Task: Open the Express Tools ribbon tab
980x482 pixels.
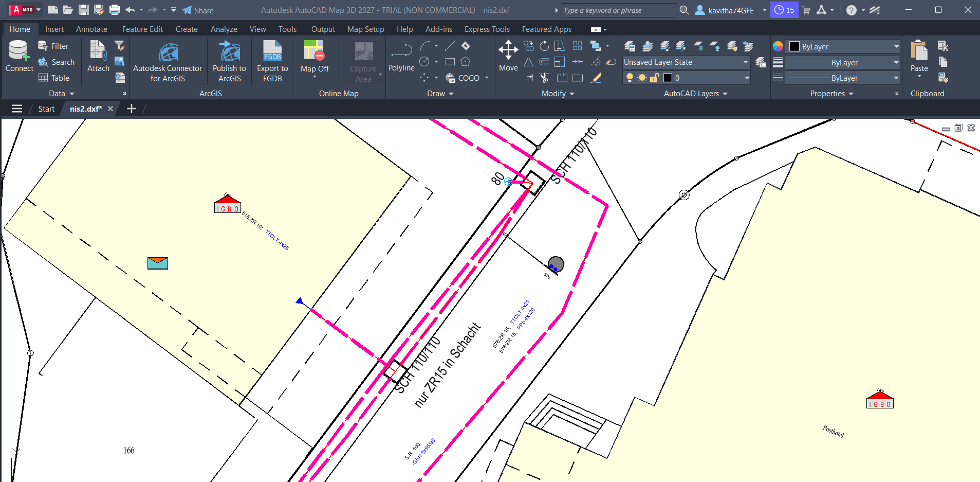Action: pyautogui.click(x=487, y=29)
